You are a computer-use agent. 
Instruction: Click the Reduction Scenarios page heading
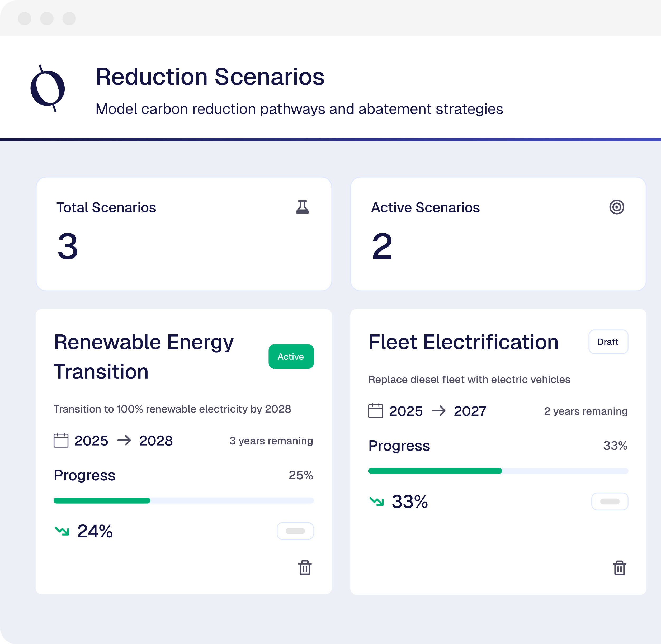210,77
